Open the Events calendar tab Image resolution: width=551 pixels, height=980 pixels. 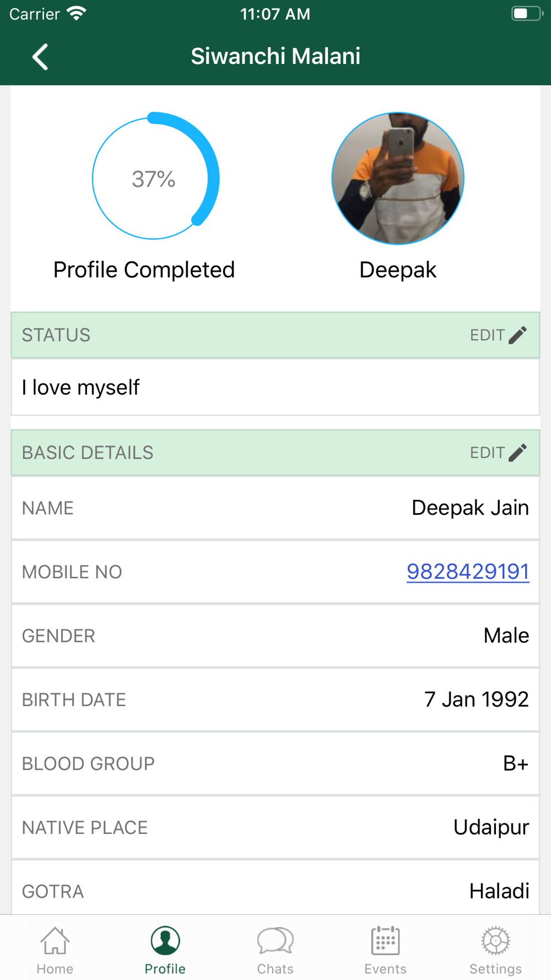[385, 949]
